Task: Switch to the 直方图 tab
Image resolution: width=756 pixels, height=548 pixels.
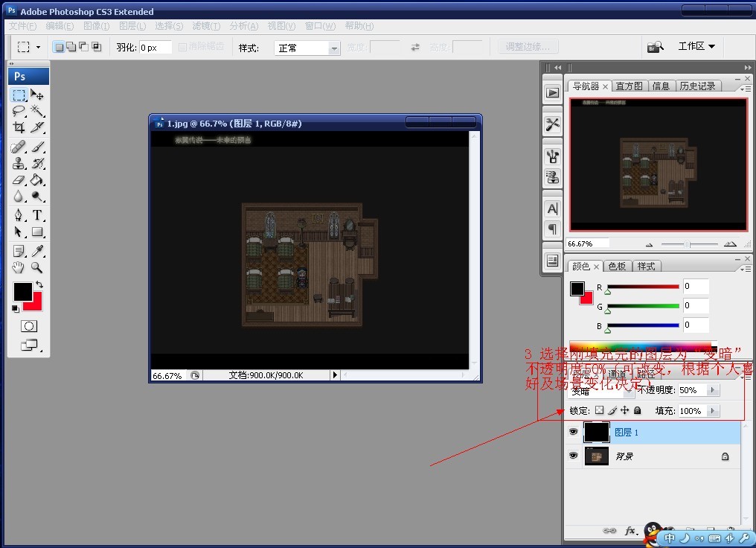Action: [x=630, y=86]
